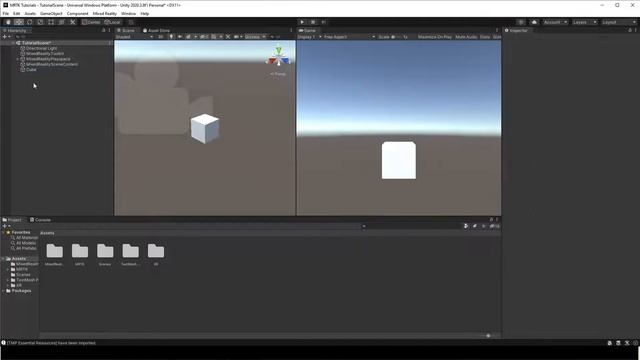Screen dimensions: 640x360
Task: Click the Play button
Action: [302, 22]
